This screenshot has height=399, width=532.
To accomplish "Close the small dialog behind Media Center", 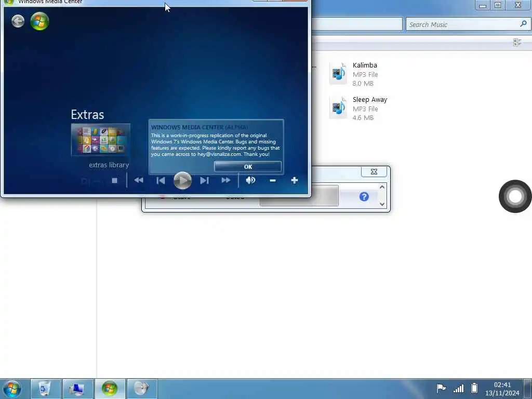I will pyautogui.click(x=374, y=171).
